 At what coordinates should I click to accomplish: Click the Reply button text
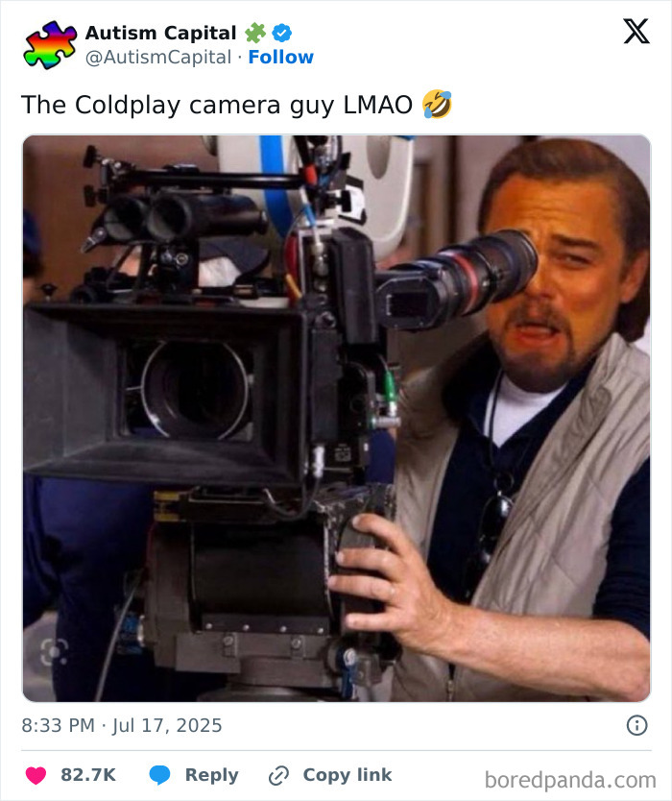point(211,775)
